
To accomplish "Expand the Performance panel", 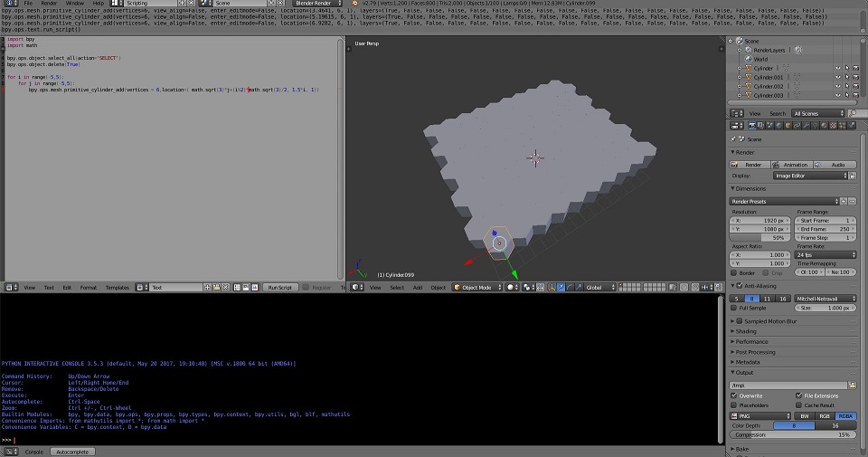I will [x=751, y=342].
